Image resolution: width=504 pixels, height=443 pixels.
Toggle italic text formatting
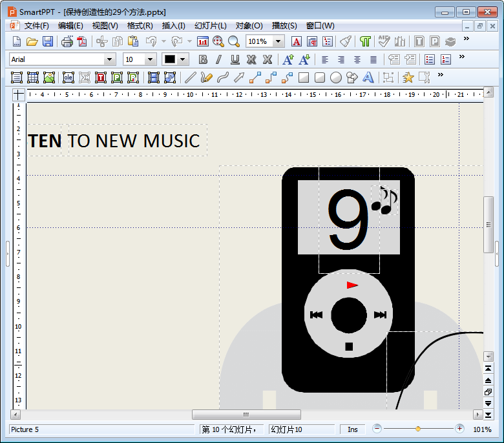pos(218,60)
